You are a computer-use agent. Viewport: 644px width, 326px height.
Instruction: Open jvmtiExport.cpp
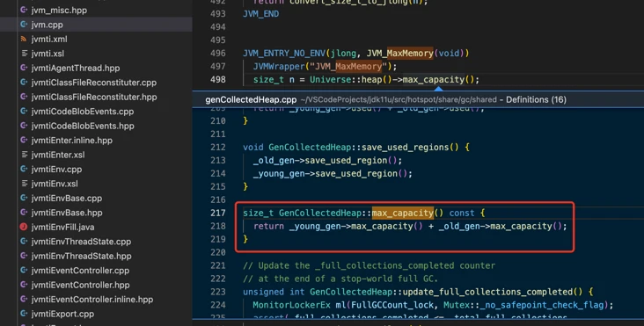click(62, 314)
